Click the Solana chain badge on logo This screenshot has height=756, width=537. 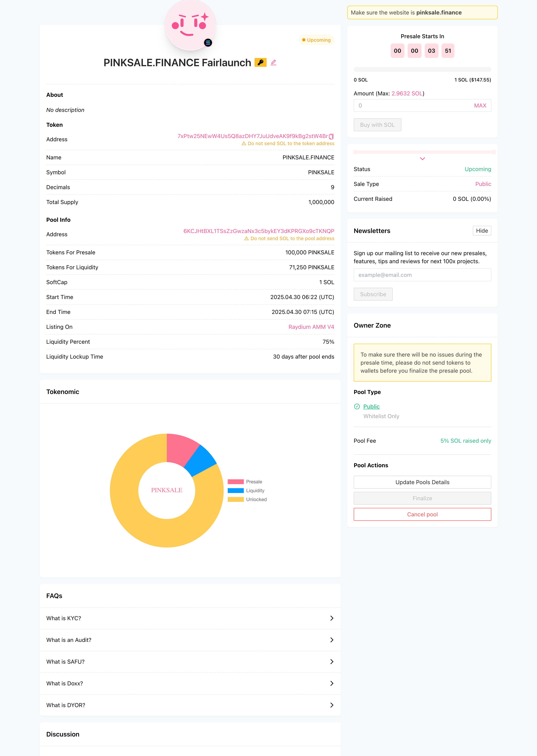pyautogui.click(x=208, y=43)
